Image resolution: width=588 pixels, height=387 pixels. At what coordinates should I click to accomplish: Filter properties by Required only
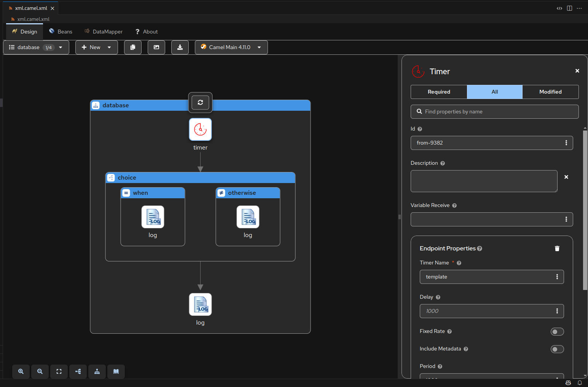point(438,92)
